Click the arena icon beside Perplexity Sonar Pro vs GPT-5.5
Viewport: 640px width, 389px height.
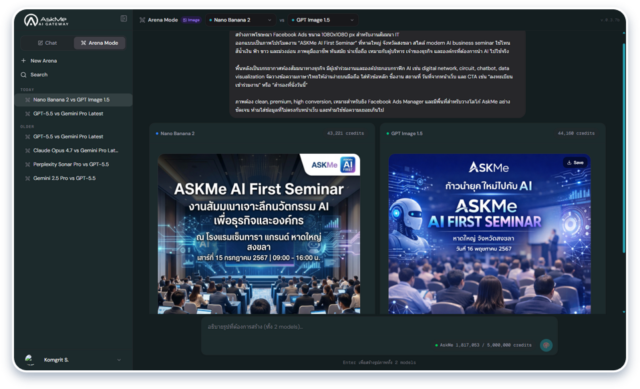pyautogui.click(x=27, y=164)
